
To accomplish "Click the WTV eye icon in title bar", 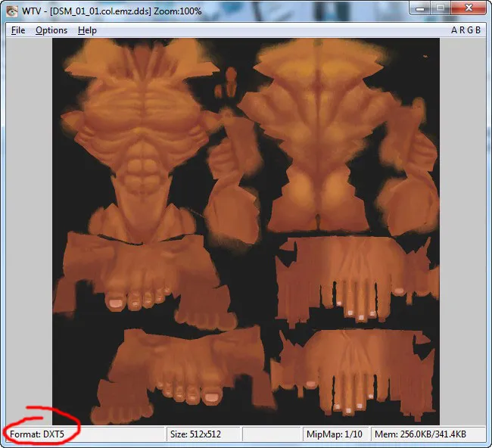I will (x=13, y=11).
